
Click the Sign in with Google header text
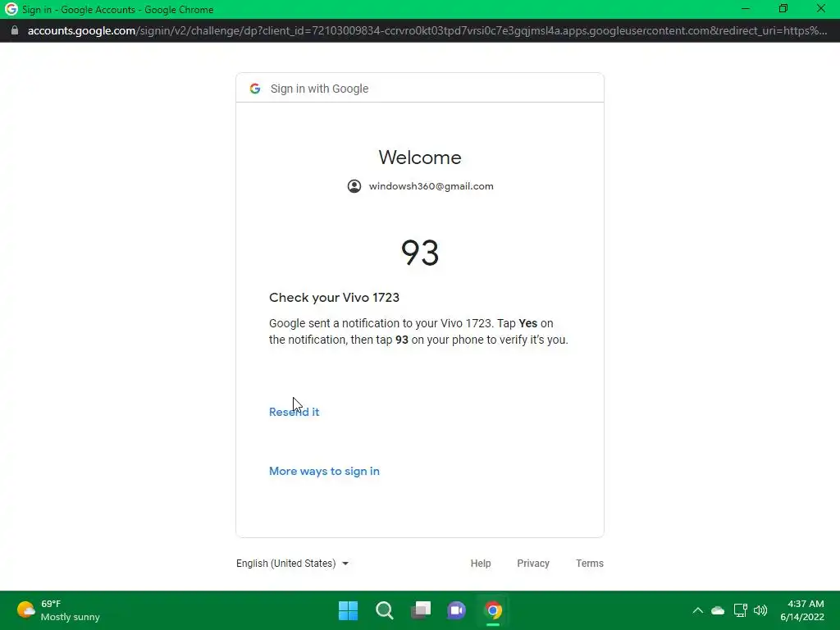point(319,89)
